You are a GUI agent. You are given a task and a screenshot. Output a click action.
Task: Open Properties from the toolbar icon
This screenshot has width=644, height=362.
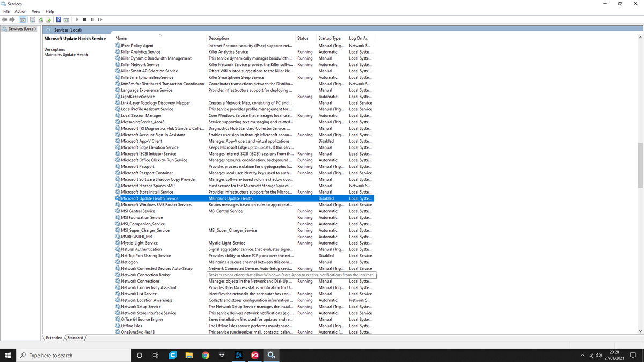[32, 20]
